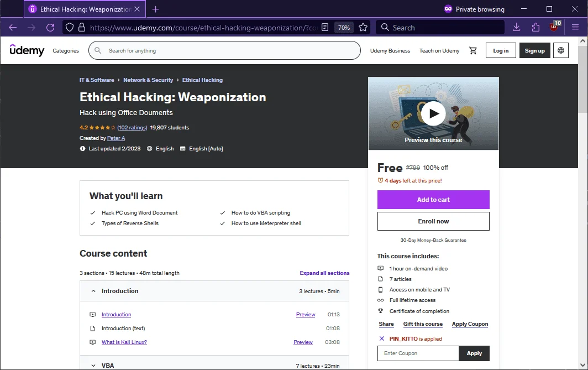This screenshot has height=370, width=588.
Task: Click '30-Day Money-Back Guarantee' text
Action: point(433,240)
